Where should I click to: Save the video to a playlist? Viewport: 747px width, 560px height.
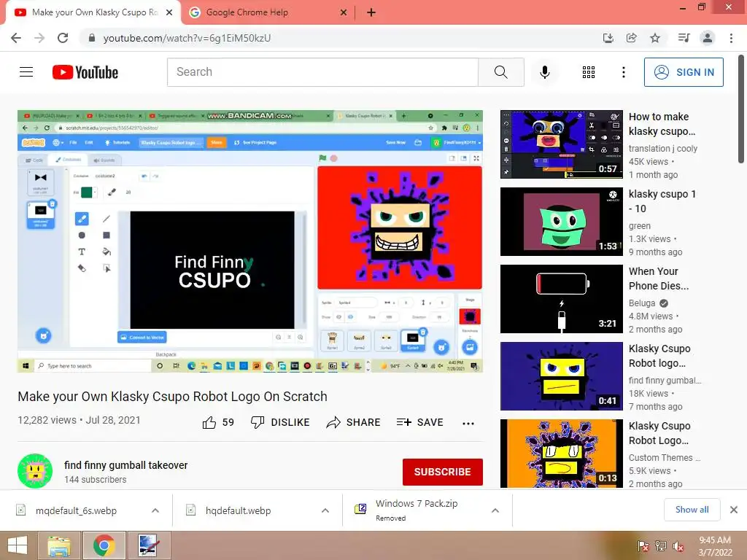point(419,422)
